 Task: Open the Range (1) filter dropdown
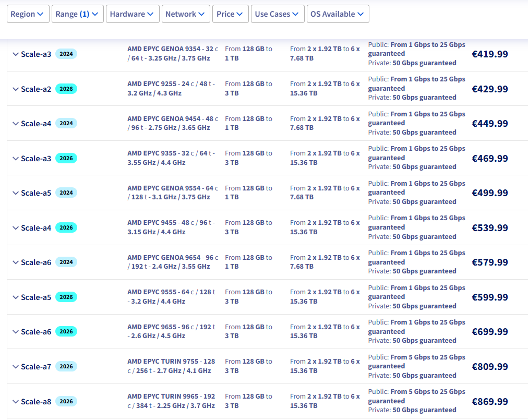pyautogui.click(x=77, y=14)
